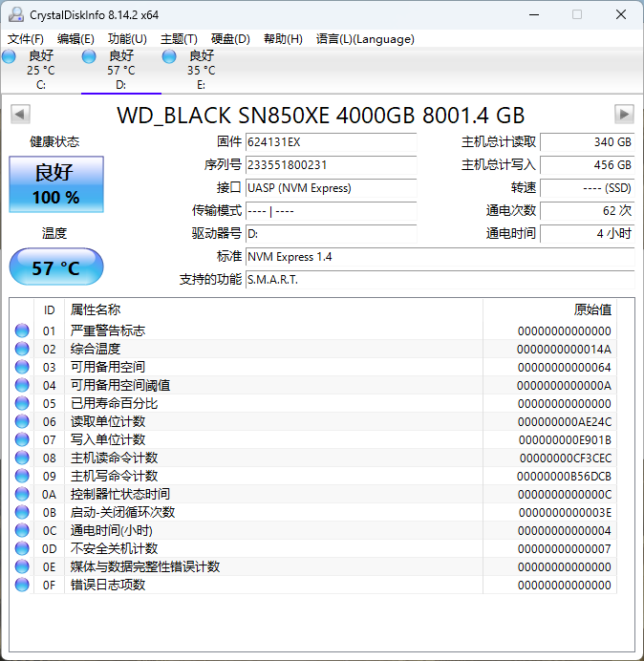Image resolution: width=644 pixels, height=661 pixels.
Task: Open the 语言(L)(Language) menu
Action: click(365, 39)
